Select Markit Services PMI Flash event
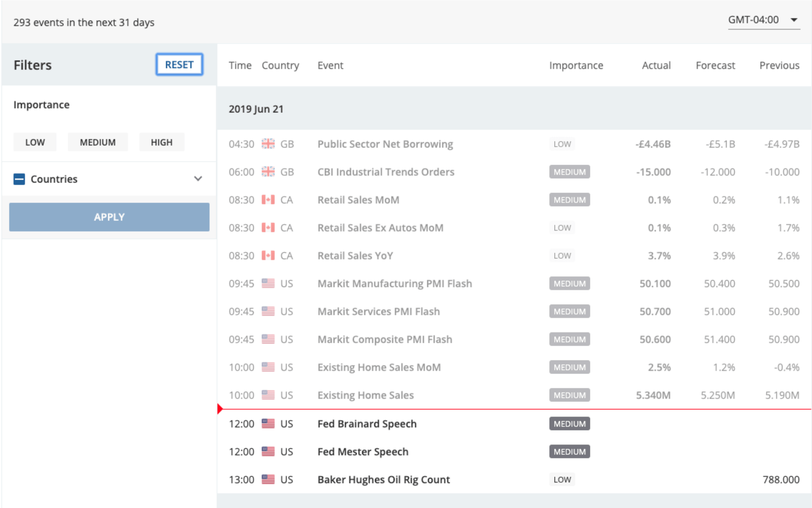This screenshot has height=508, width=812. point(379,311)
